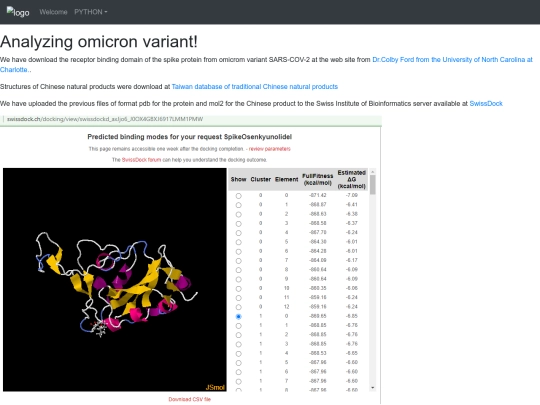Show binding mode cluster 1 element 2
This screenshot has height=405, width=540.
[238, 335]
